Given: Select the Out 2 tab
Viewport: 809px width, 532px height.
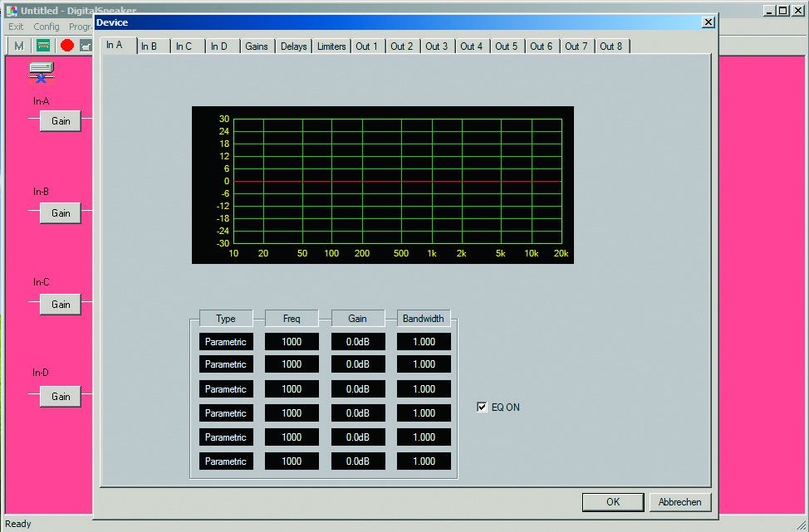Looking at the screenshot, I should [x=401, y=46].
